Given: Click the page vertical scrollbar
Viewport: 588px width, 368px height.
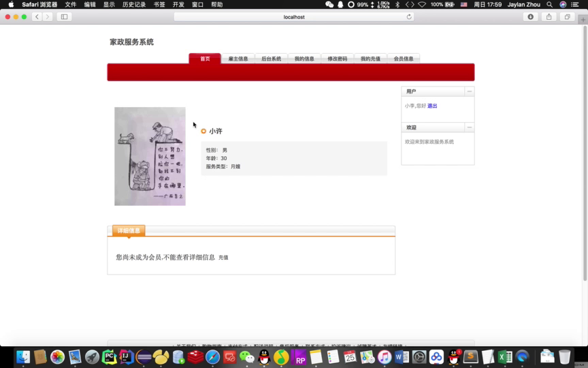Looking at the screenshot, I should click(x=585, y=154).
